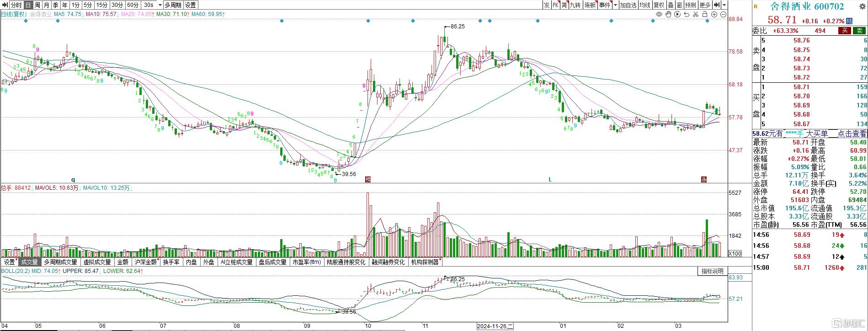Select 金额 indicator tab
The width and height of the screenshot is (868, 331).
tap(123, 262)
